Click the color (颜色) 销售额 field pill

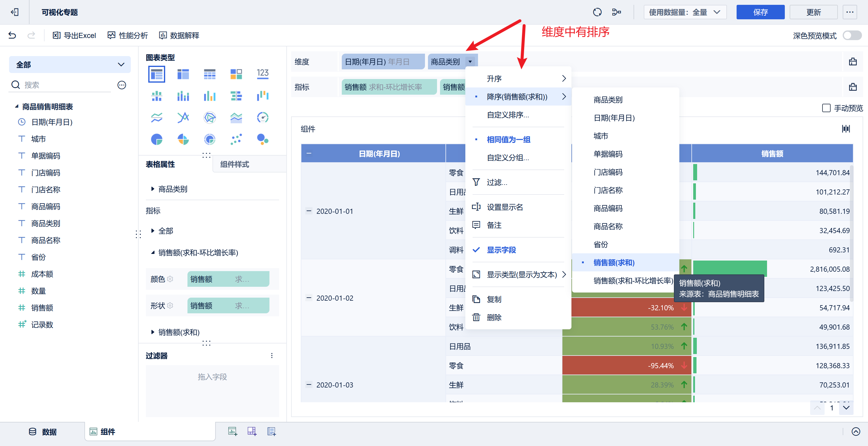click(x=228, y=279)
